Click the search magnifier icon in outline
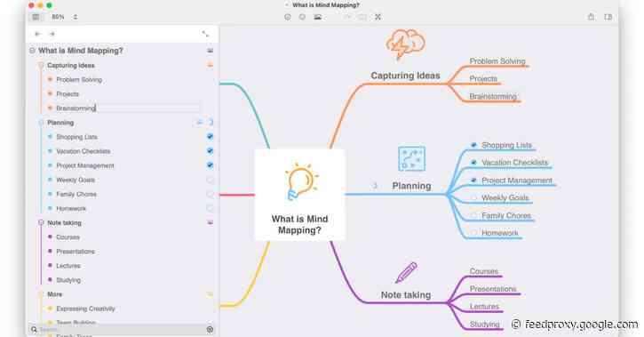The height and width of the screenshot is (337, 644). click(34, 330)
